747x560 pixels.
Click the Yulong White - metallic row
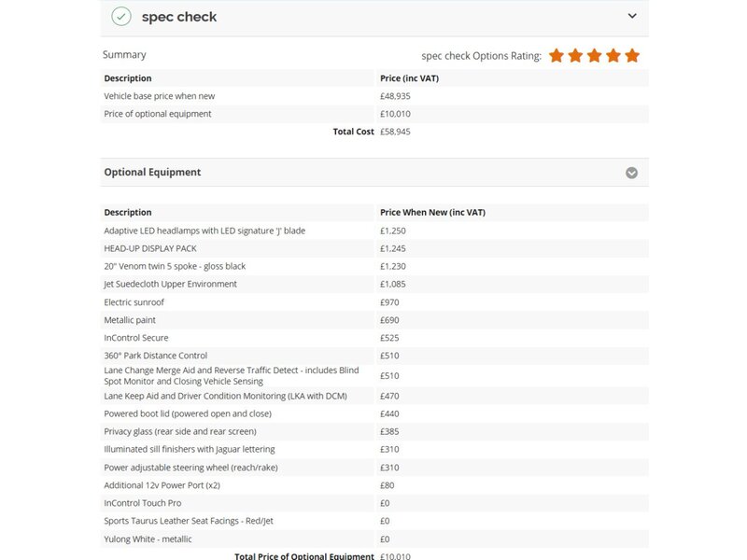pos(374,539)
